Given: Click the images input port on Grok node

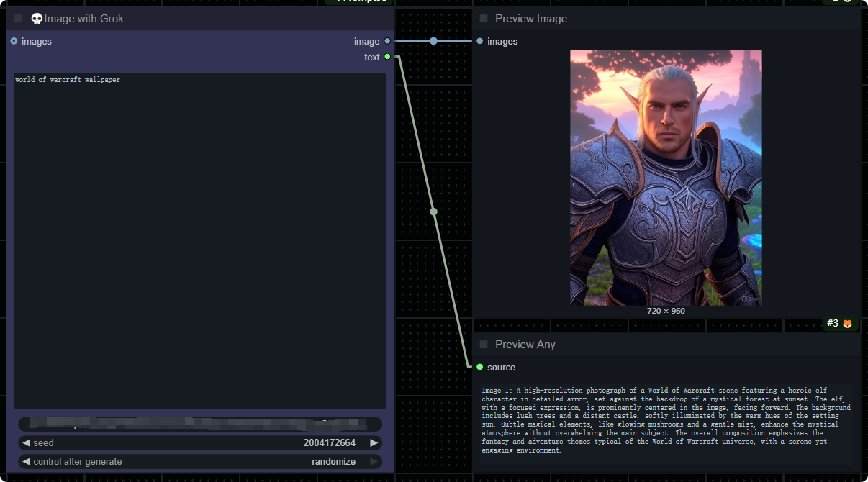Looking at the screenshot, I should (14, 41).
